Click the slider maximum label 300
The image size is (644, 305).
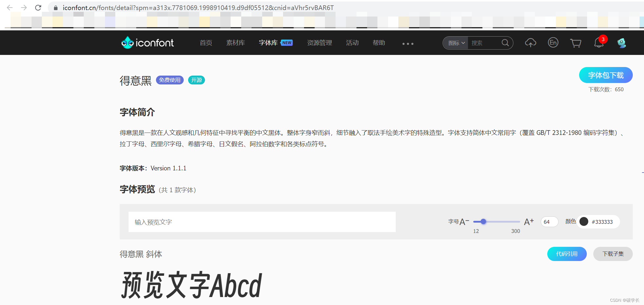click(x=515, y=231)
